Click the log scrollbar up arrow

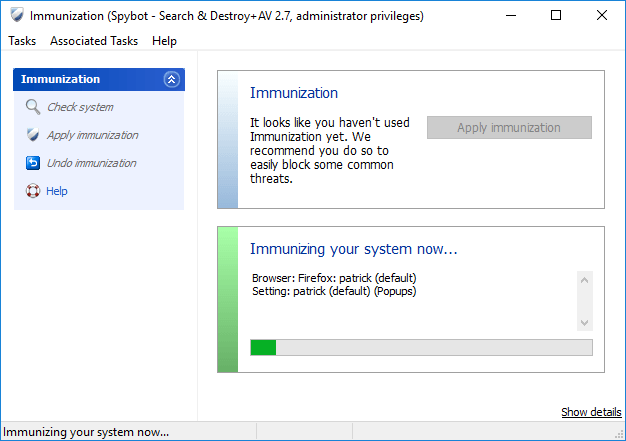click(x=585, y=280)
